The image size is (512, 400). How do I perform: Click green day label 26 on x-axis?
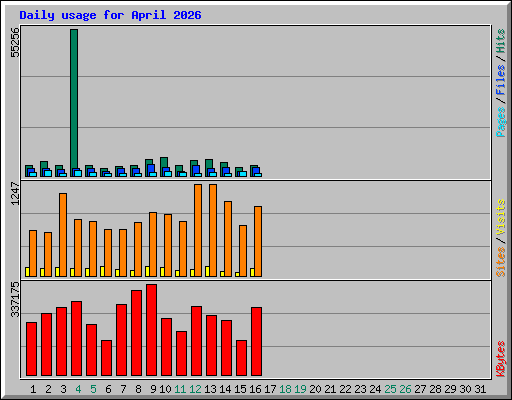pyautogui.click(x=405, y=389)
